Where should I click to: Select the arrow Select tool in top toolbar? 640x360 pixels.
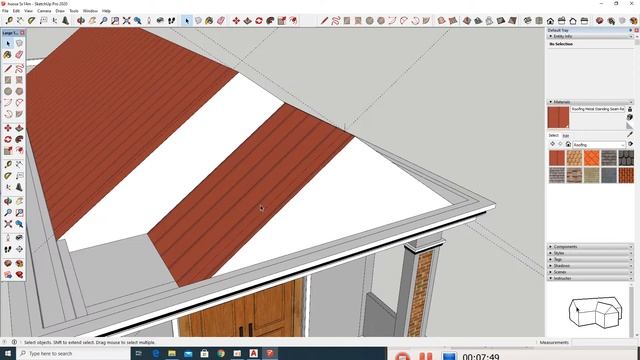click(187, 20)
